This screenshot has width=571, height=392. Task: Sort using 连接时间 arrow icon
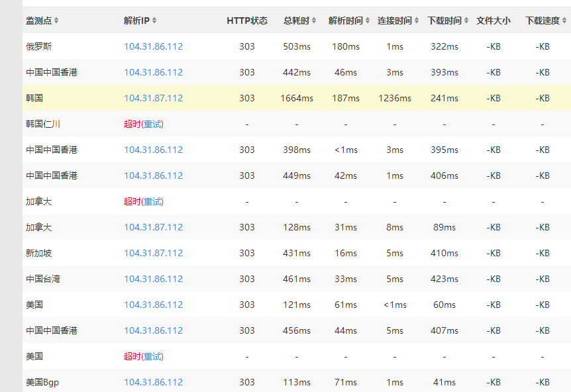417,21
